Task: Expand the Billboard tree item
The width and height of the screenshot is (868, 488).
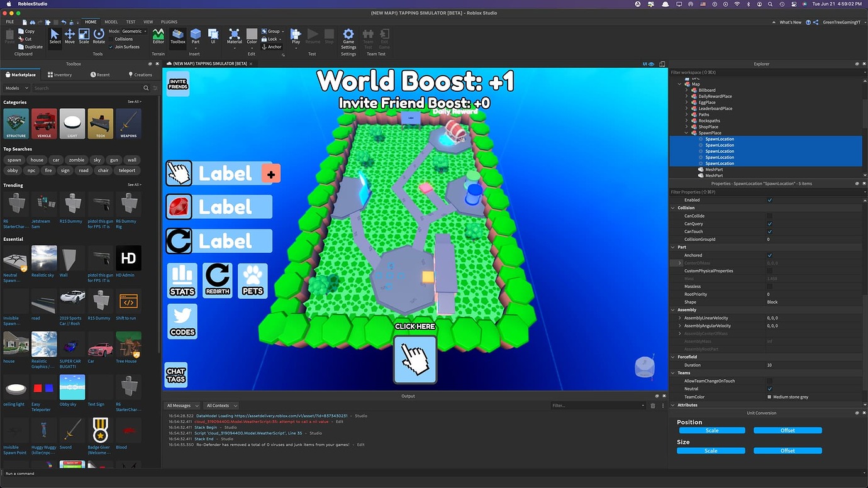Action: point(686,90)
